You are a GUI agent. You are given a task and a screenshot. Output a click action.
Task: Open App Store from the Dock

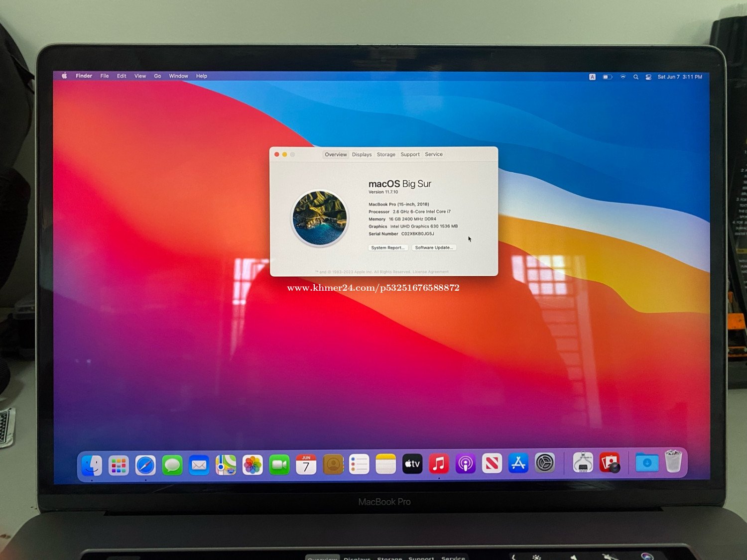[x=518, y=463]
